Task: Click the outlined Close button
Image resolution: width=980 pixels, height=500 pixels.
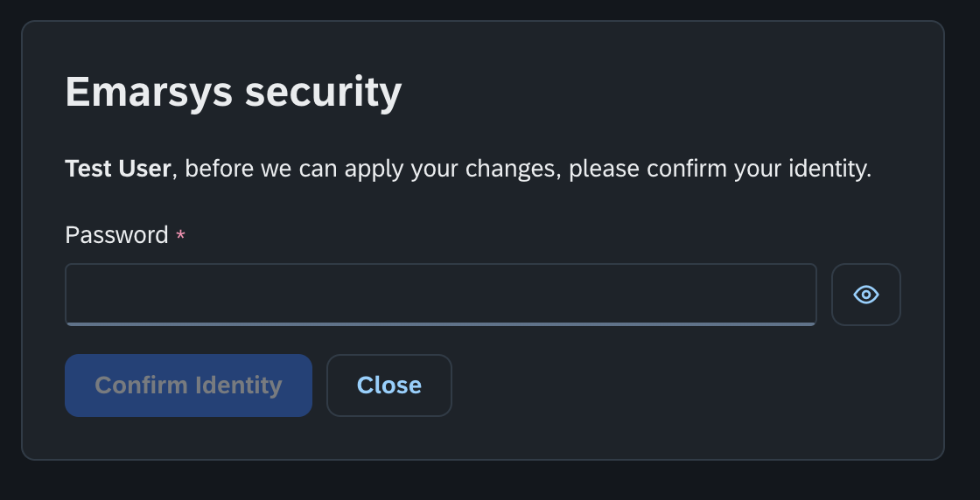Action: coord(388,385)
